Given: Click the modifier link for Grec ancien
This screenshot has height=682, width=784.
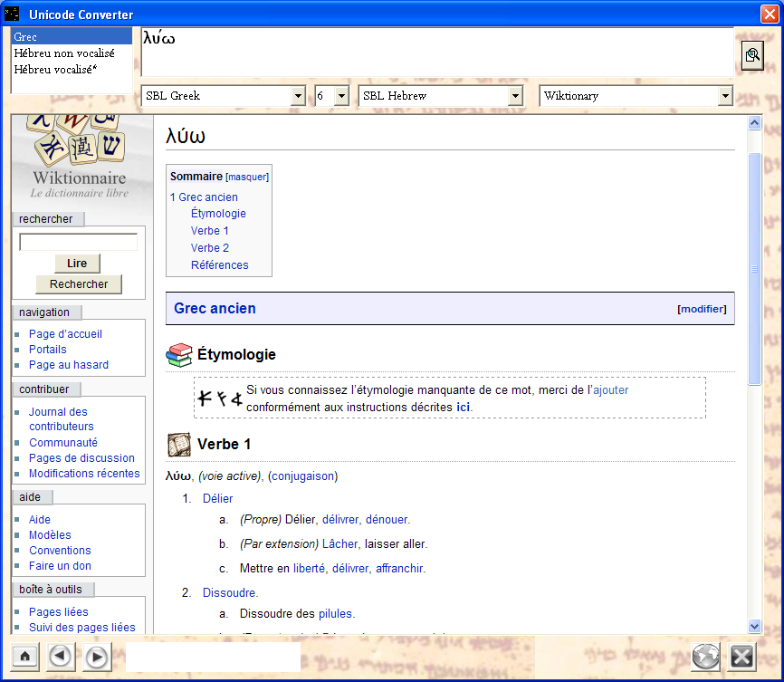Looking at the screenshot, I should coord(702,309).
